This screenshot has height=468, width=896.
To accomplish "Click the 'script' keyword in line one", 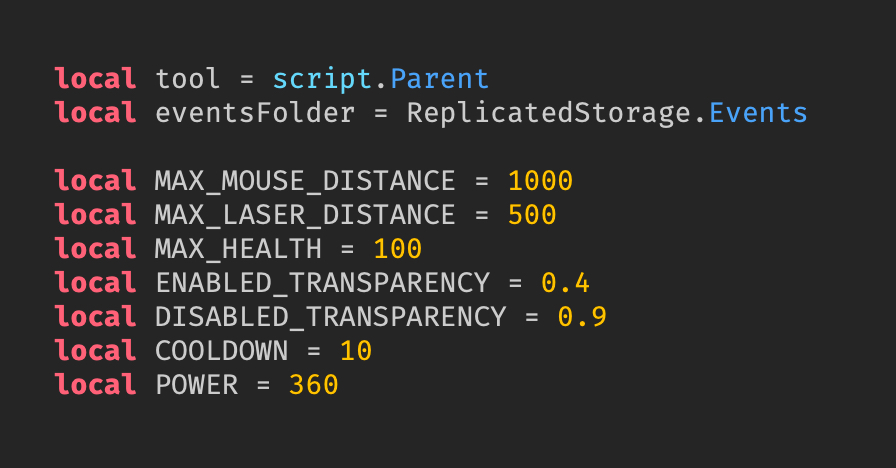I will (313, 79).
